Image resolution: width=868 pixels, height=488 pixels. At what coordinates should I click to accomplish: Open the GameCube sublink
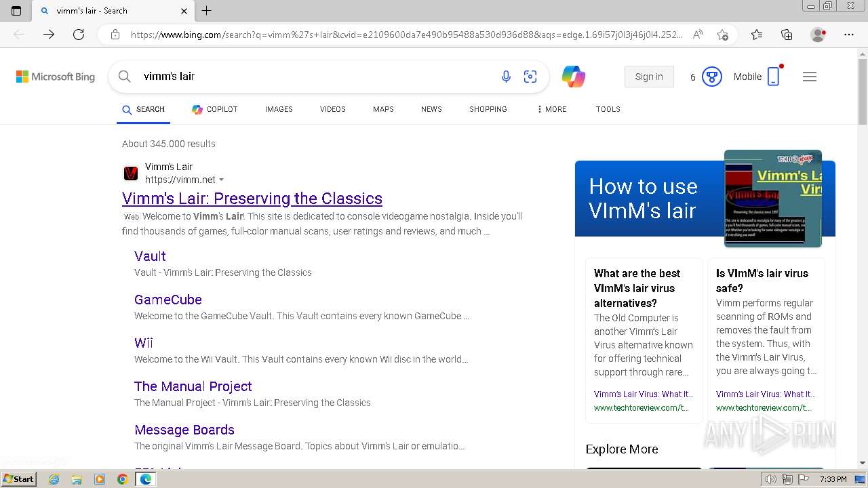click(168, 300)
